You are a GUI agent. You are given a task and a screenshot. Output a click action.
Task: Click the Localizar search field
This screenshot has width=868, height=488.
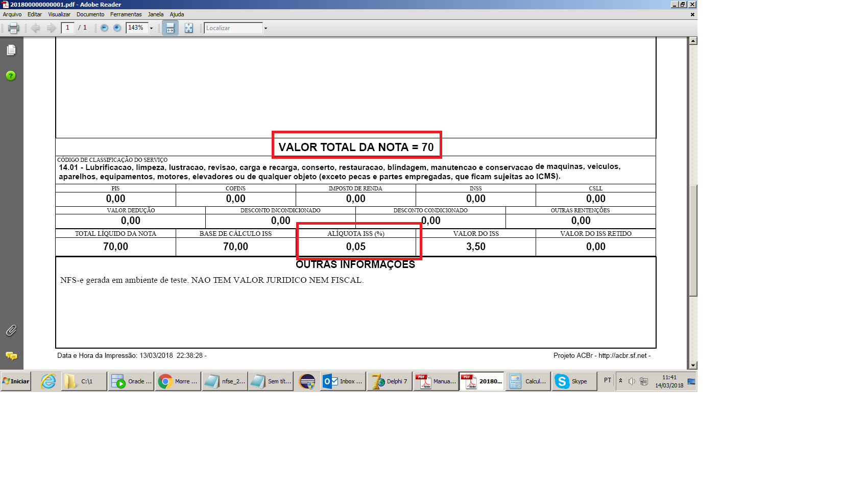point(233,28)
